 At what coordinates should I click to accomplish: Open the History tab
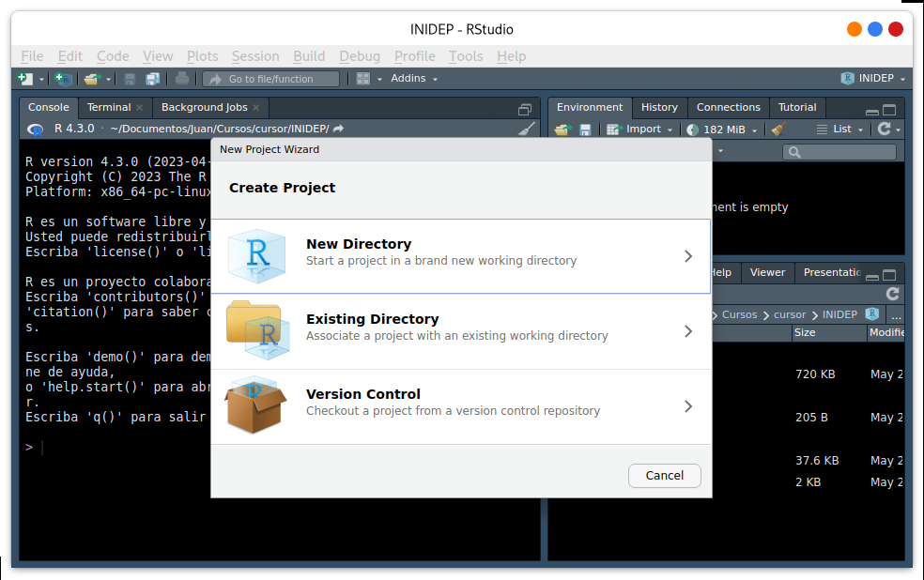(x=659, y=107)
